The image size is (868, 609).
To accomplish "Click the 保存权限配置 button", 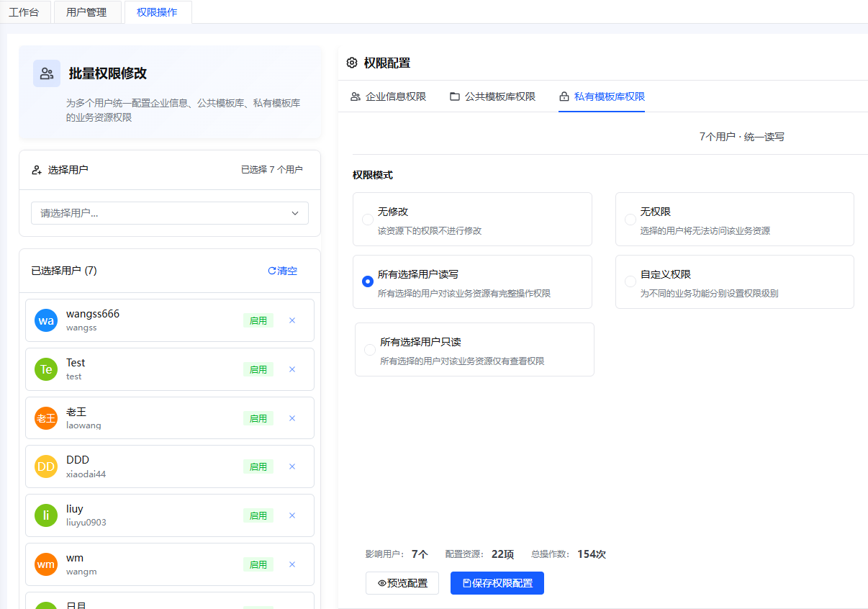I will click(497, 583).
